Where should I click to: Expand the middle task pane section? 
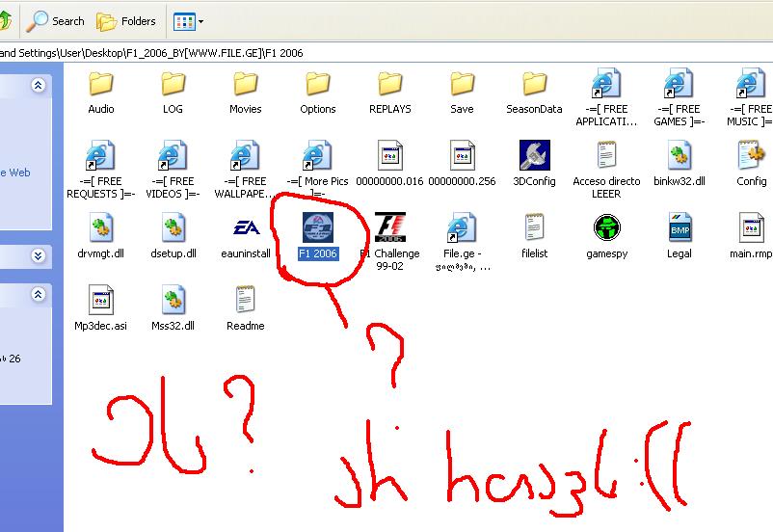pos(38,255)
